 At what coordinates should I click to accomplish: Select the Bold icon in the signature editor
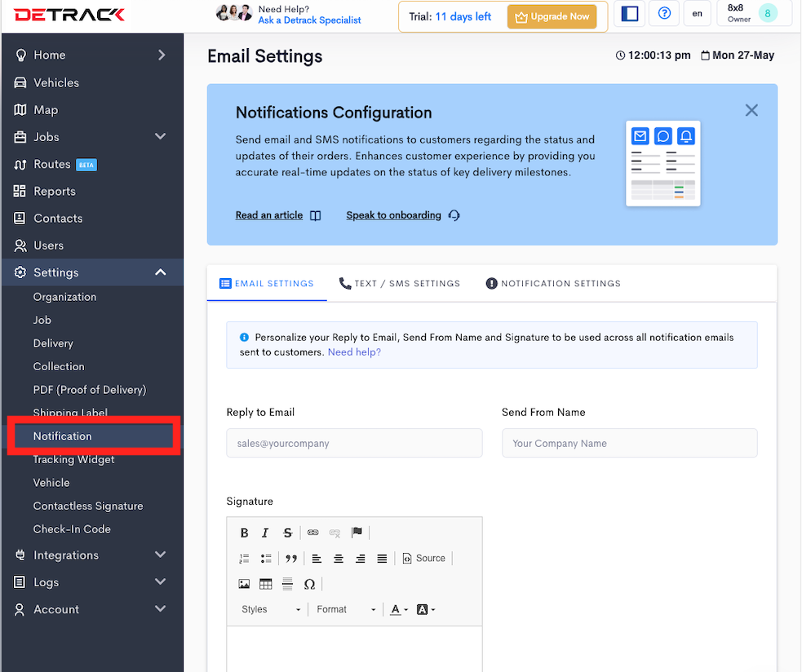244,533
